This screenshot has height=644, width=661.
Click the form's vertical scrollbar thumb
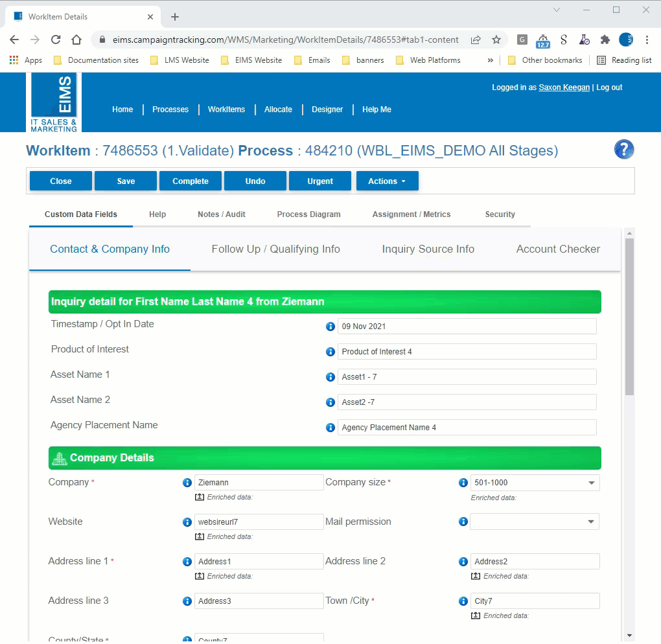tap(629, 317)
